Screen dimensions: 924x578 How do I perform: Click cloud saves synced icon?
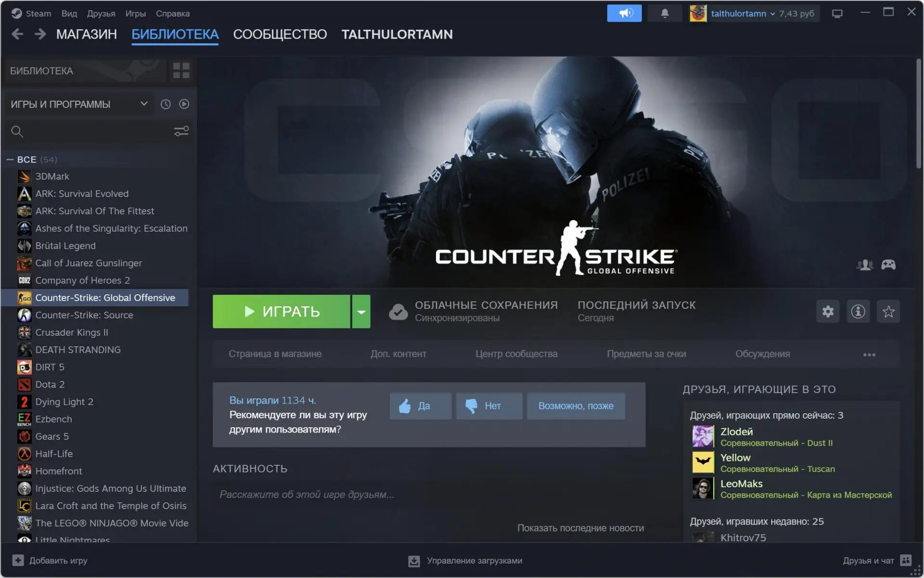[x=398, y=312]
